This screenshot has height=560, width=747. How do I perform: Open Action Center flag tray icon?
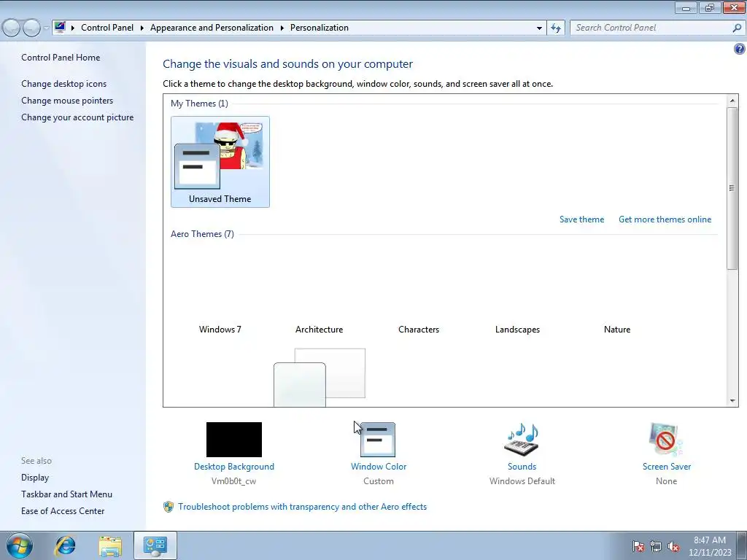(638, 546)
